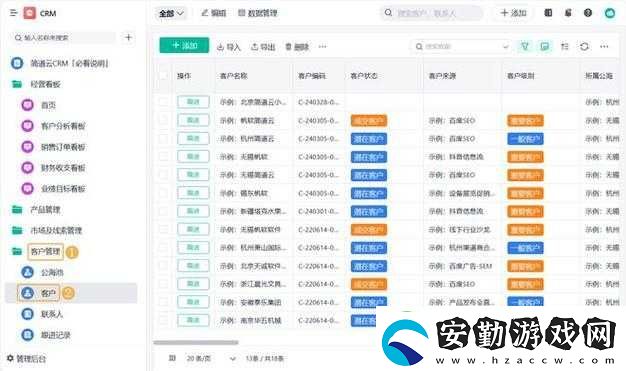Open the sort and field settings icon
Image resolution: width=626 pixels, height=371 pixels.
(x=565, y=46)
